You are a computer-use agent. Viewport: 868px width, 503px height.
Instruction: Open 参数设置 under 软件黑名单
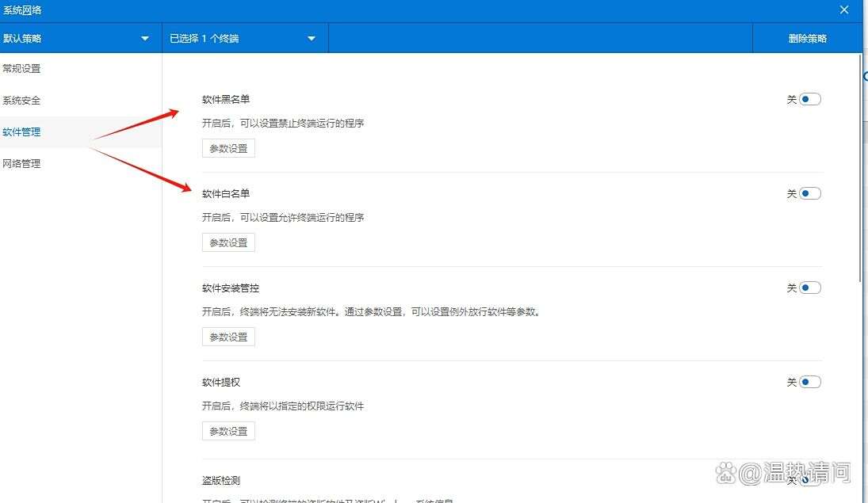click(228, 147)
